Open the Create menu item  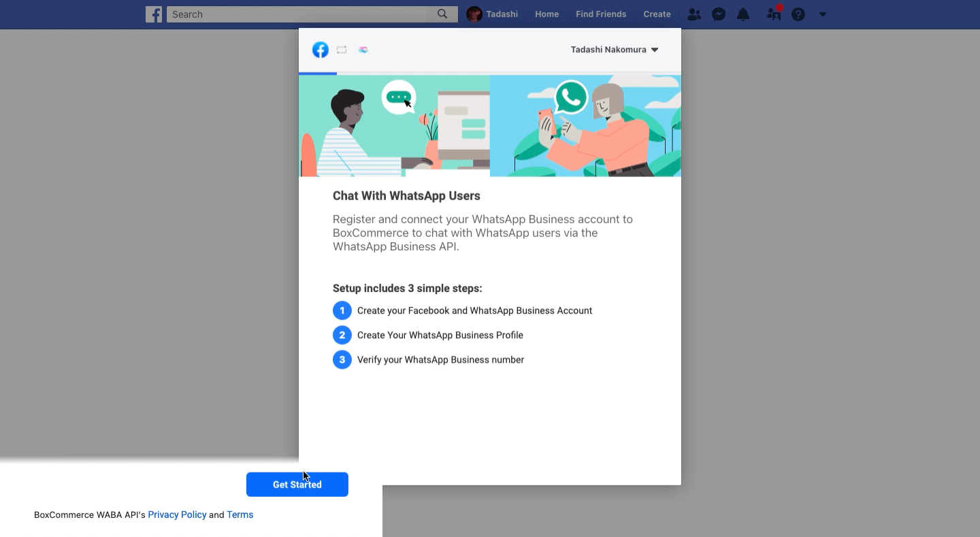[657, 14]
